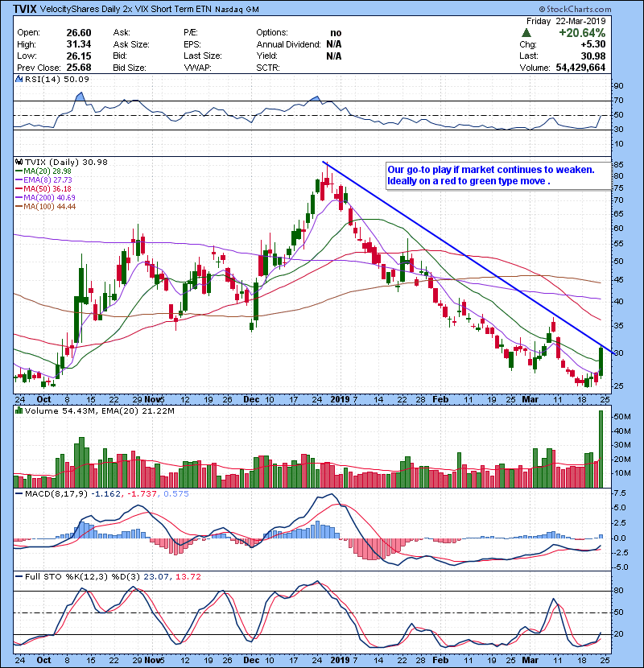Viewport: 644px width, 668px height.
Task: Click the MACD value -1.162
Action: pos(105,494)
